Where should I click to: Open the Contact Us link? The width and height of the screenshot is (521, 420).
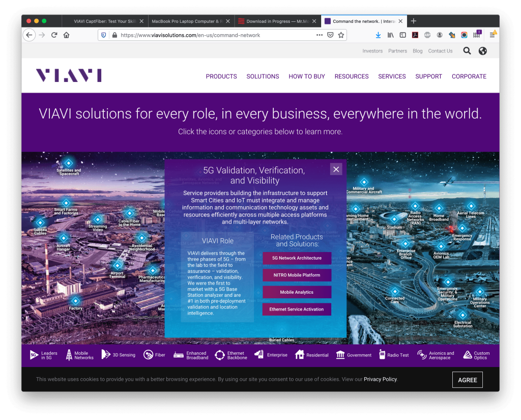click(440, 51)
